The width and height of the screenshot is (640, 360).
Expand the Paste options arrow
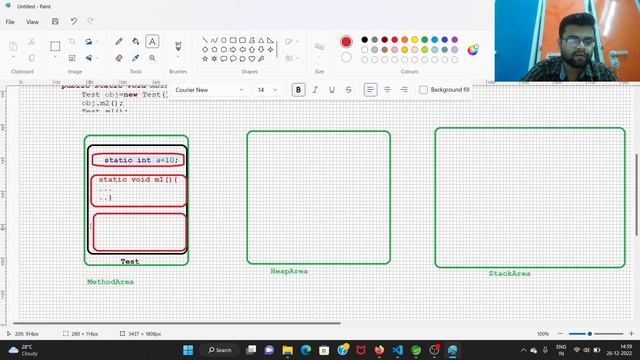pyautogui.click(x=13, y=57)
